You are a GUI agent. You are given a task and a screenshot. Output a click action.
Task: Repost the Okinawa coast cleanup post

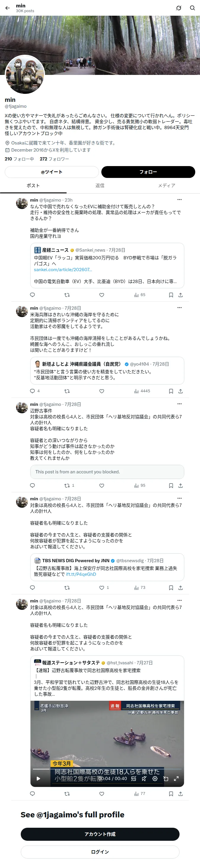pyautogui.click(x=67, y=391)
